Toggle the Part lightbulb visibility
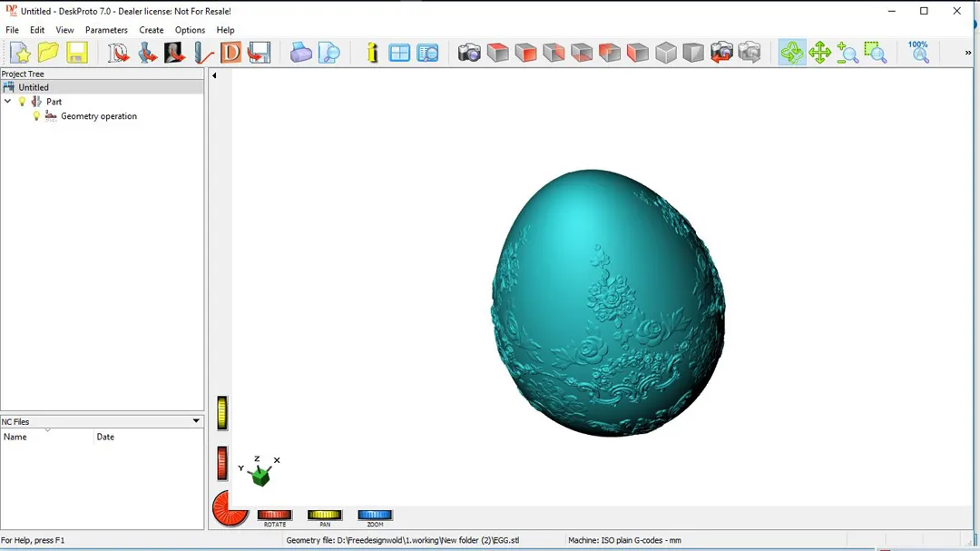Viewport: 980px width, 551px height. point(23,102)
